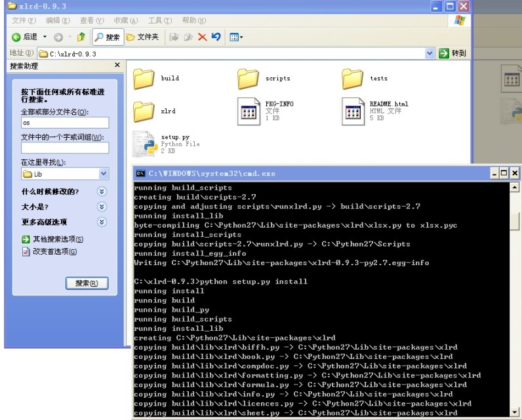Click the 'python setup.py install' command line
This screenshot has height=420, width=522.
(253, 282)
